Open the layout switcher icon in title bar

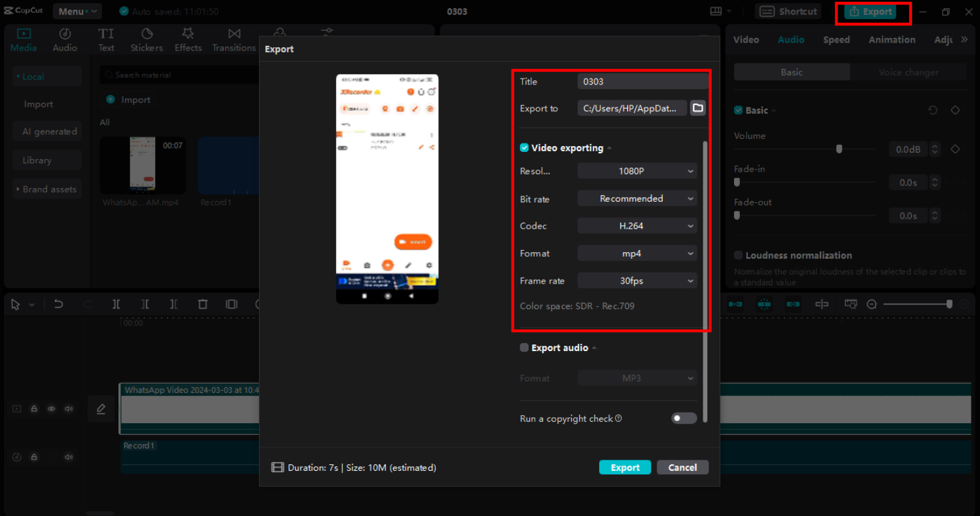(x=720, y=11)
